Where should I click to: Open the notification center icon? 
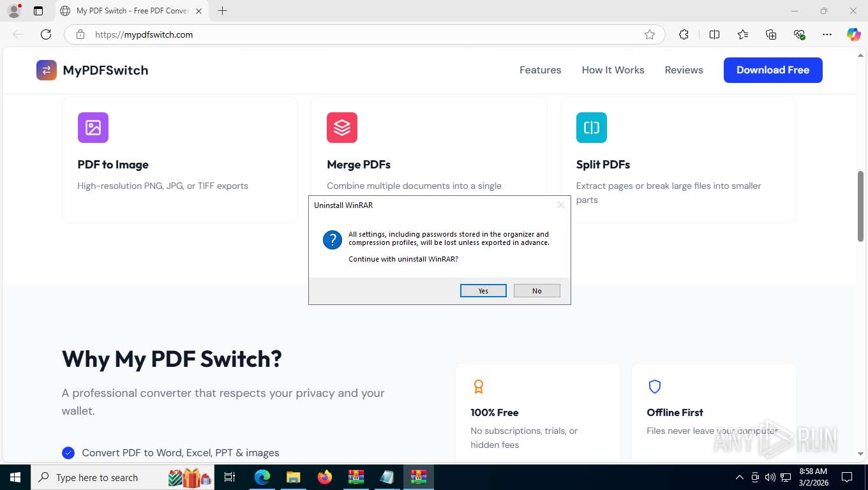pos(847,477)
